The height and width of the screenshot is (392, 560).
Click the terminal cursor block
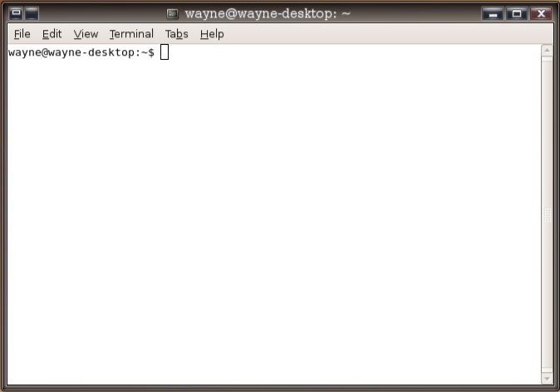[165, 52]
